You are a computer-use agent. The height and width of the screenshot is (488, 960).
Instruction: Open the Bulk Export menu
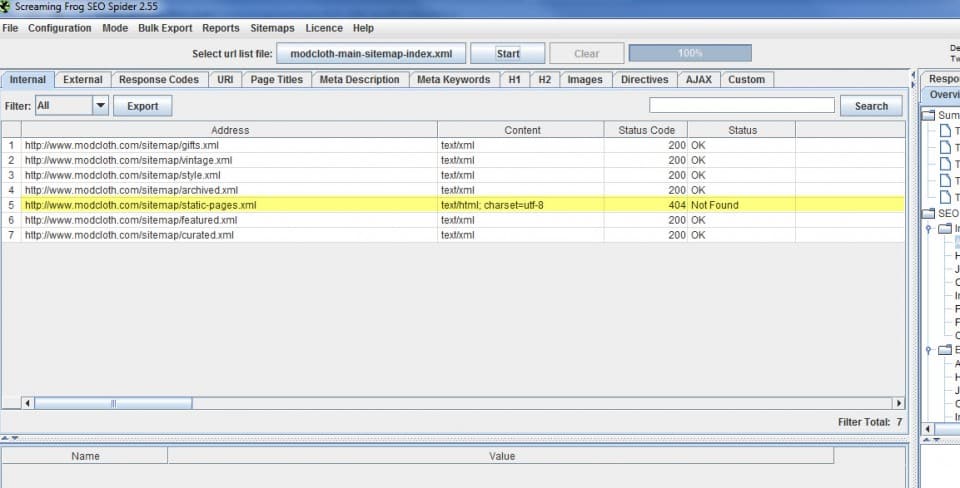coord(165,28)
